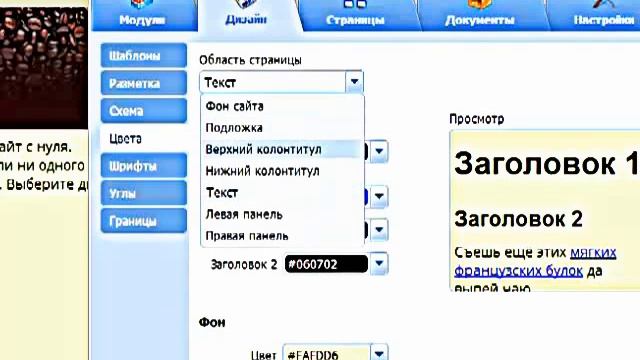Choose Подложка from the list
The width and height of the screenshot is (640, 360).
pos(282,128)
